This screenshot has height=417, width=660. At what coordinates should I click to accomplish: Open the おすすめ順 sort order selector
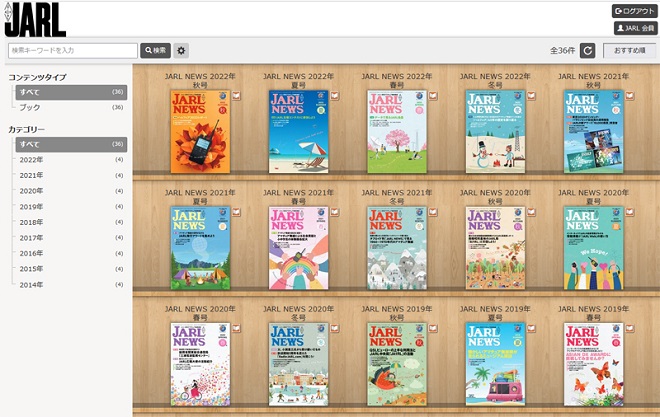pyautogui.click(x=629, y=50)
